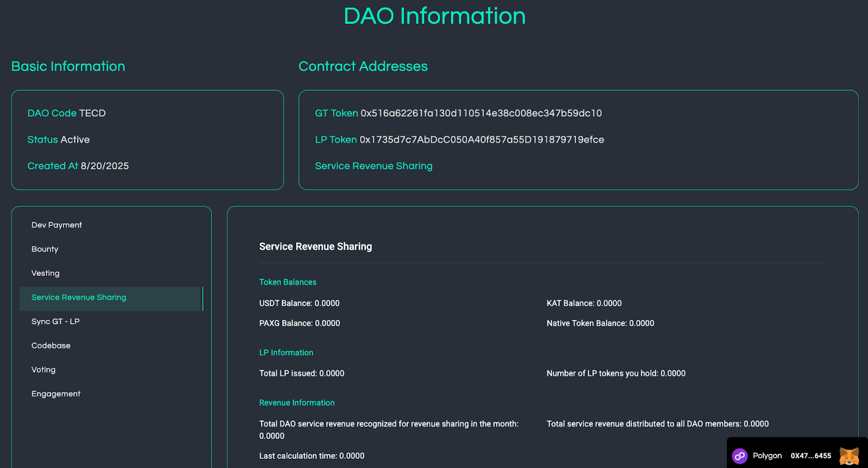Open Service Revenue Sharing link under Contract Addresses

click(x=374, y=166)
